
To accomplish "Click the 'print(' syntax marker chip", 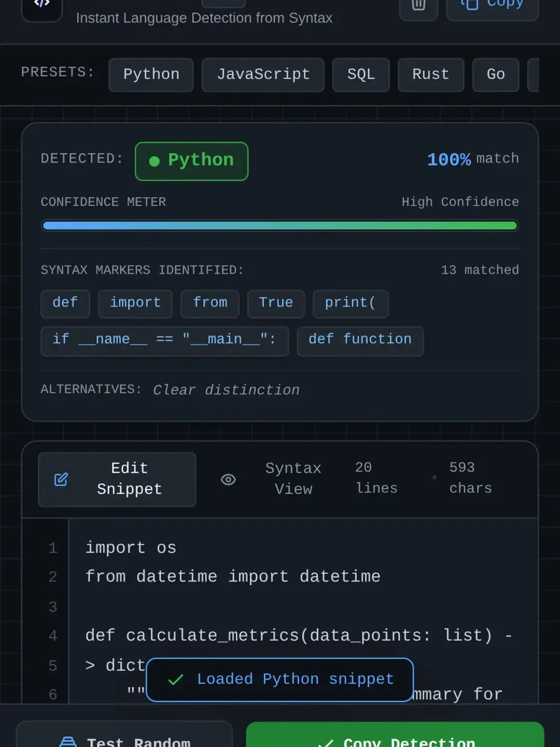I will (351, 303).
